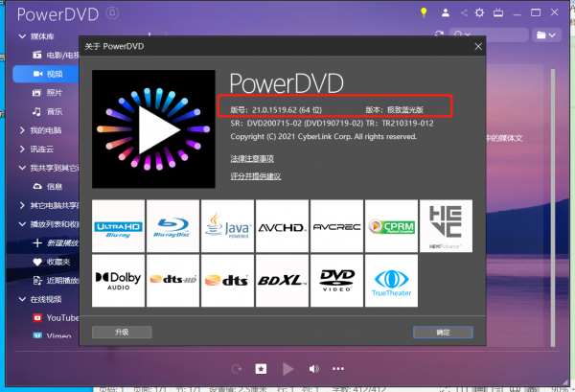Open 近期播放 in sidebar
Image resolution: width=575 pixels, height=392 pixels.
point(56,281)
